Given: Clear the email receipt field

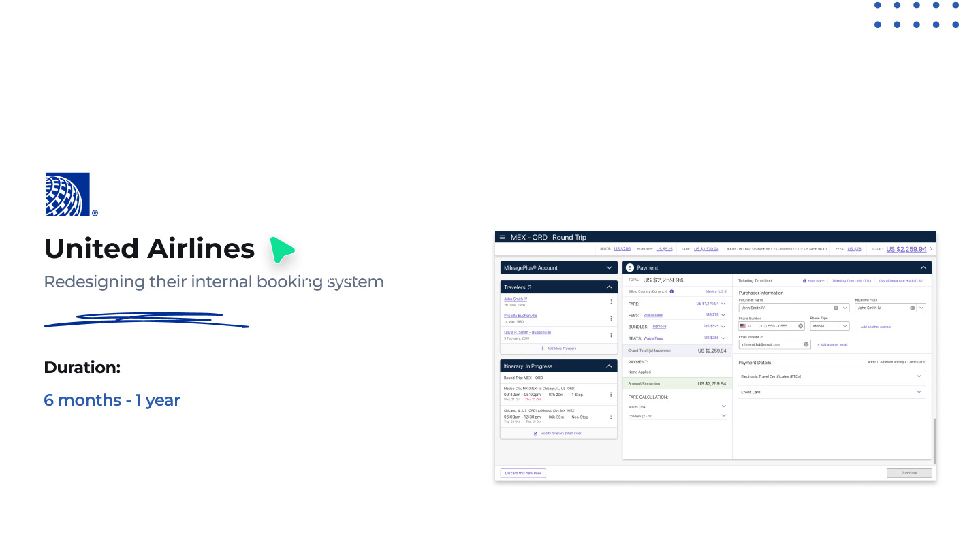Looking at the screenshot, I should (806, 344).
